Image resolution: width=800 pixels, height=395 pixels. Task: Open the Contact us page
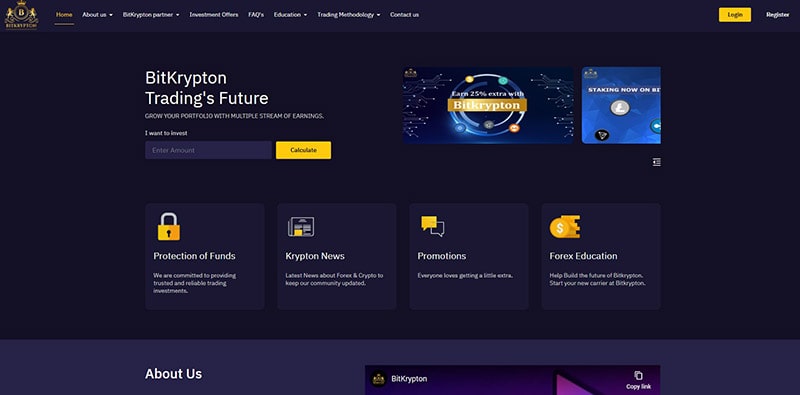pyautogui.click(x=405, y=15)
